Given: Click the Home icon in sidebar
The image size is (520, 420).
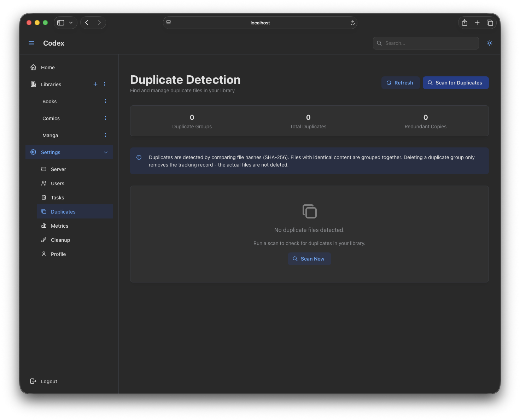Looking at the screenshot, I should [x=33, y=67].
